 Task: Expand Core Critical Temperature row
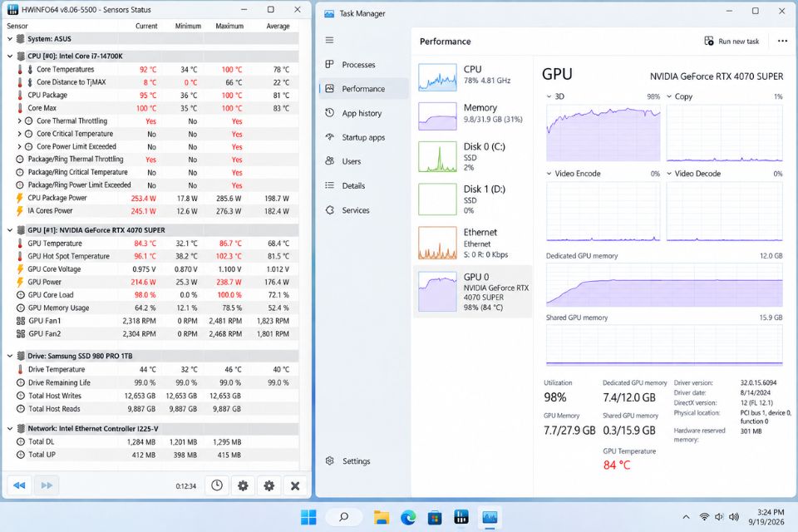(x=20, y=134)
